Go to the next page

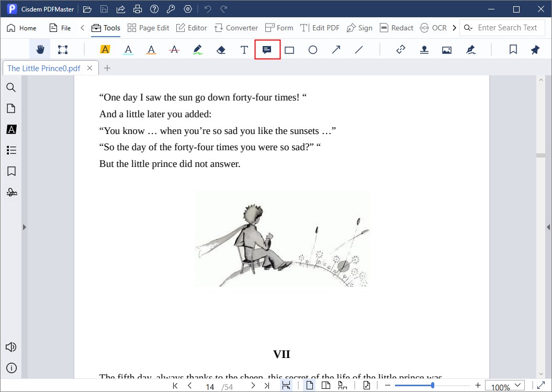point(253,386)
